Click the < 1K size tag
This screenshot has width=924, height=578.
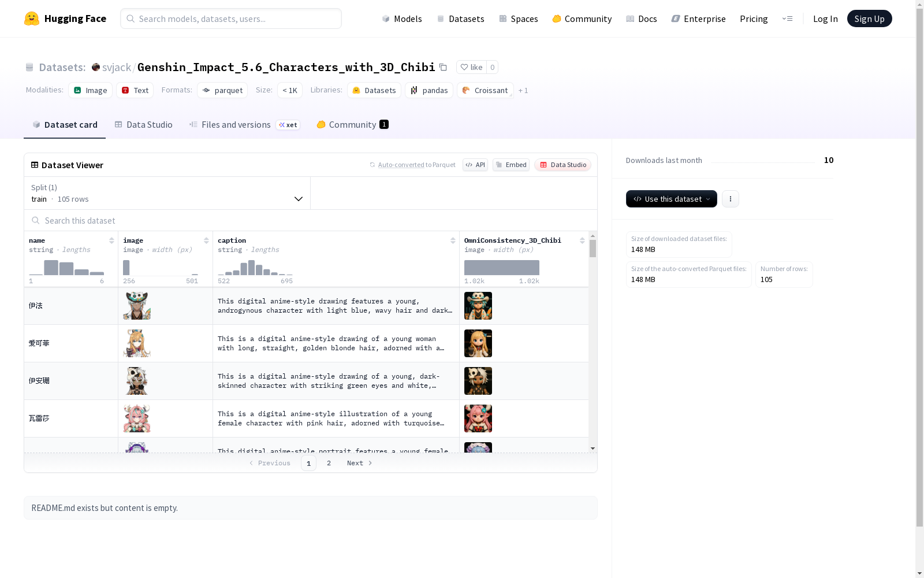pyautogui.click(x=290, y=90)
